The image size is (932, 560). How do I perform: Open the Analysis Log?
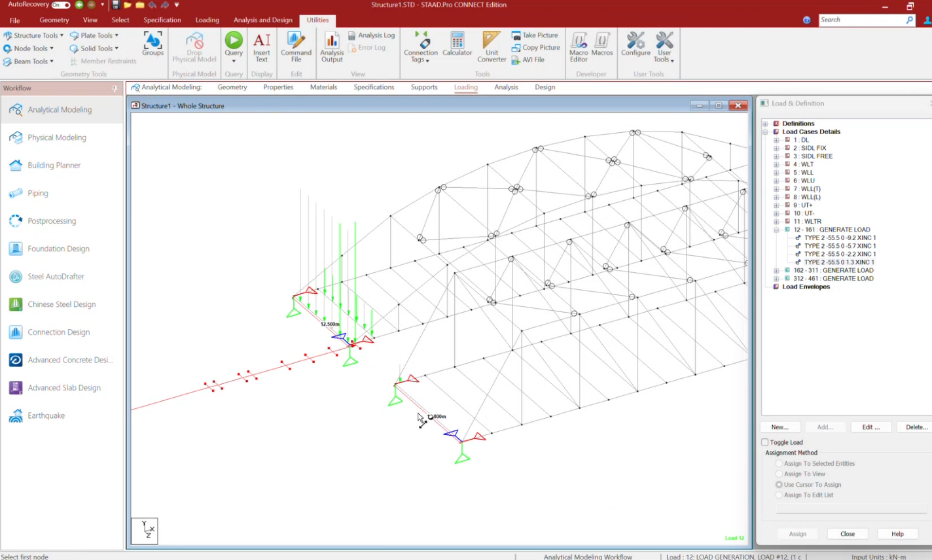click(x=371, y=35)
